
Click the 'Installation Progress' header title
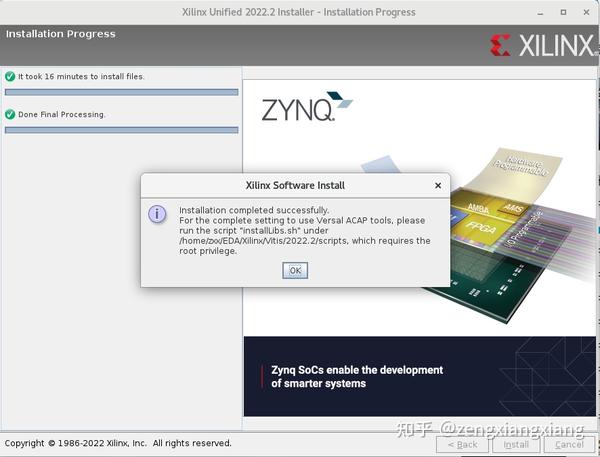(x=60, y=34)
